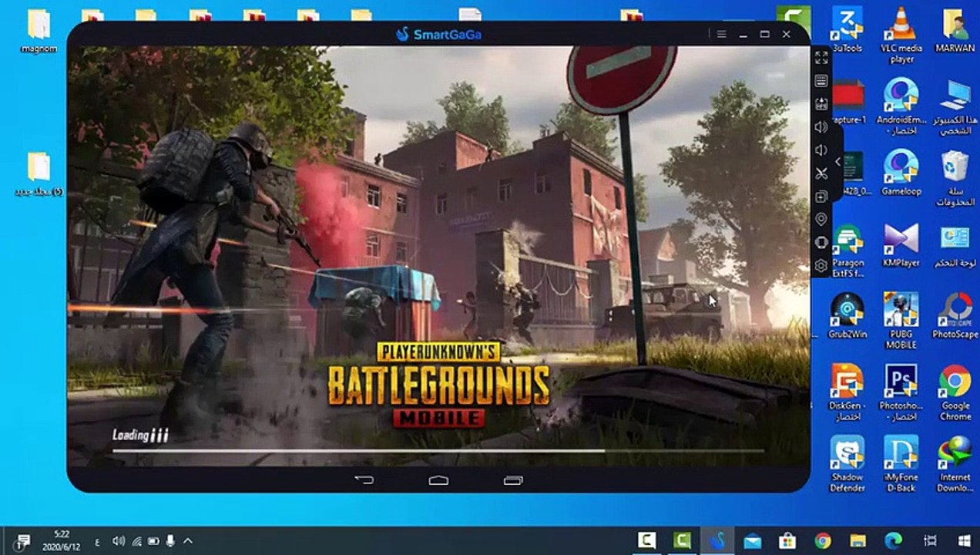
Task: Click PUBG Battlegrounds Mobile logo
Action: tap(439, 385)
